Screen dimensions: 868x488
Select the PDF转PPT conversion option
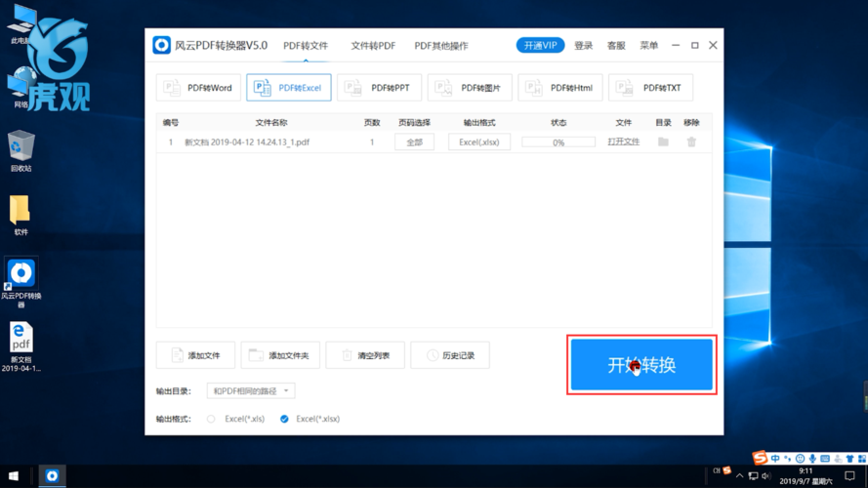click(x=379, y=88)
